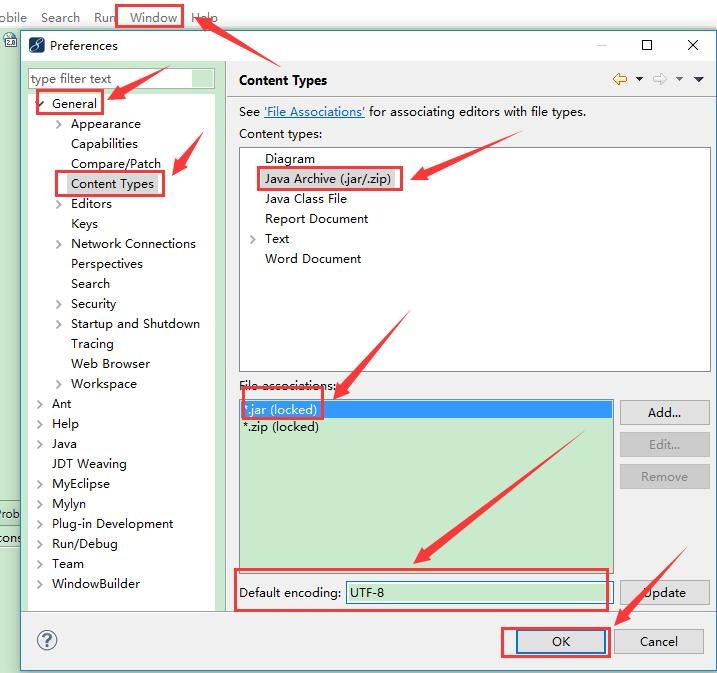Expand the Mylyn preferences node
The image size is (717, 673).
40,504
